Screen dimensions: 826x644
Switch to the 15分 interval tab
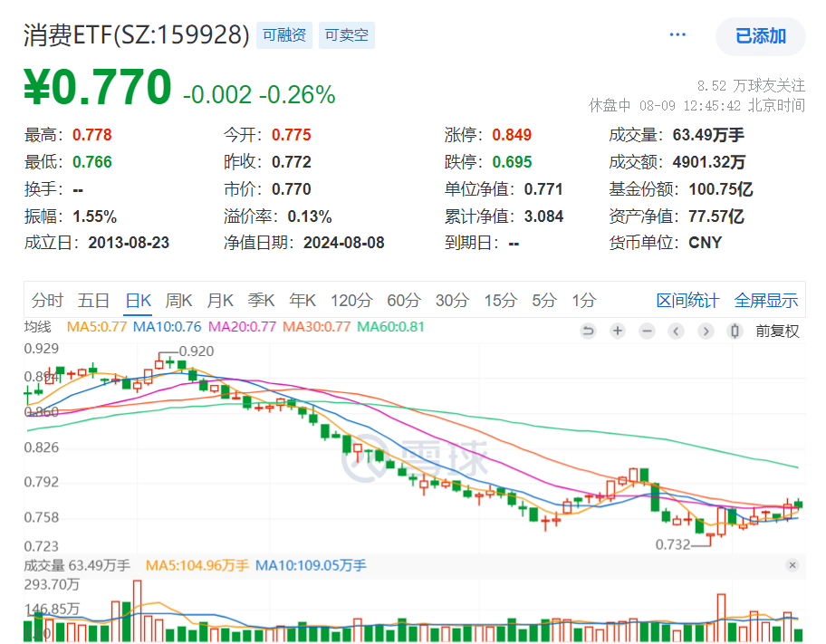pos(501,301)
